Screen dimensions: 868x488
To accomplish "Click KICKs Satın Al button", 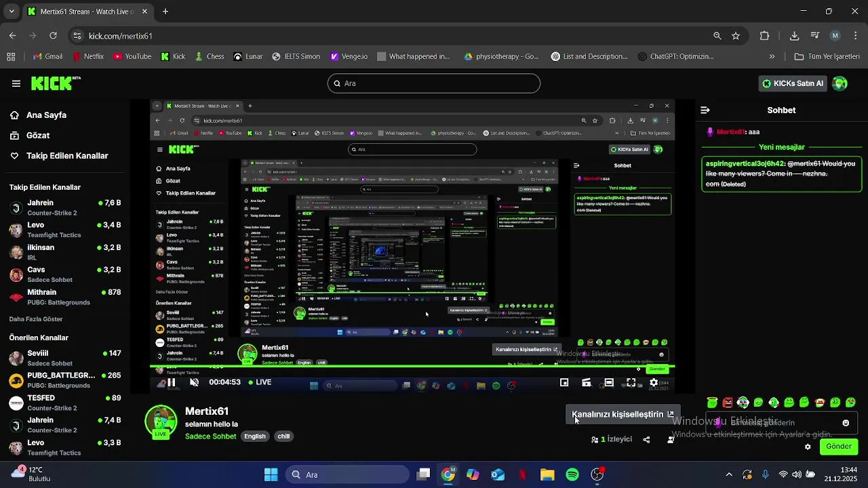I will [x=793, y=83].
